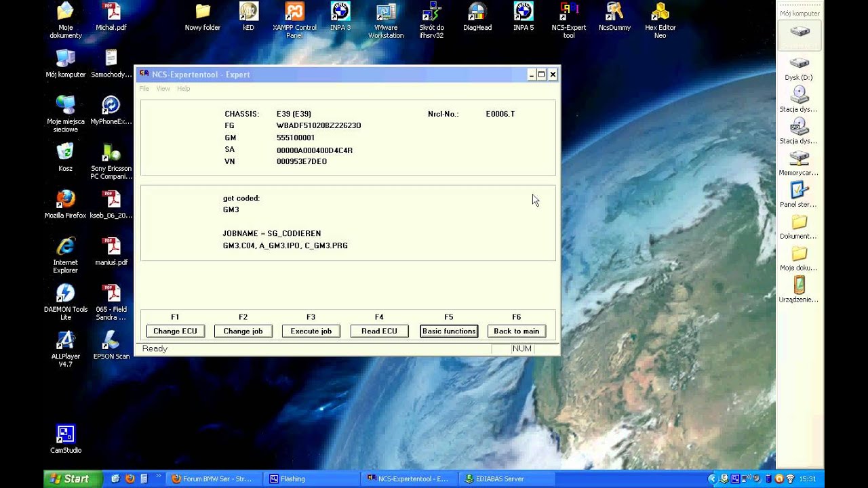The height and width of the screenshot is (488, 868).
Task: Select the Mozilla Firefox desktop shortcut
Action: point(65,204)
